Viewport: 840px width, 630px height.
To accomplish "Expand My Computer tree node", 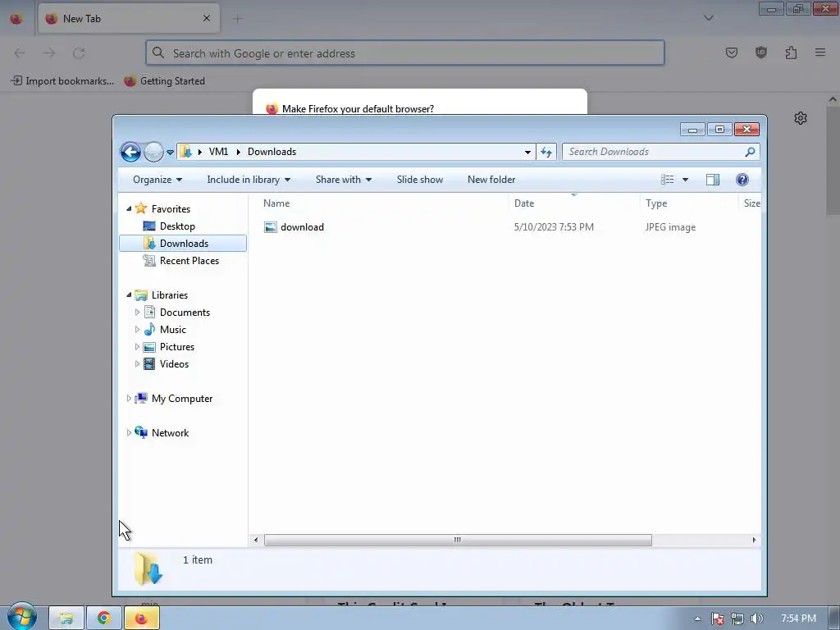I will [x=129, y=399].
